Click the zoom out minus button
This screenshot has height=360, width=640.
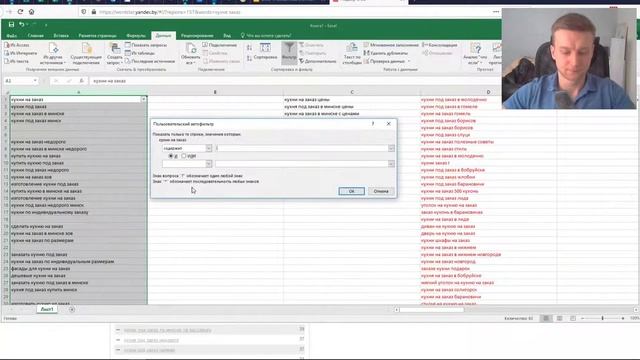(582, 318)
